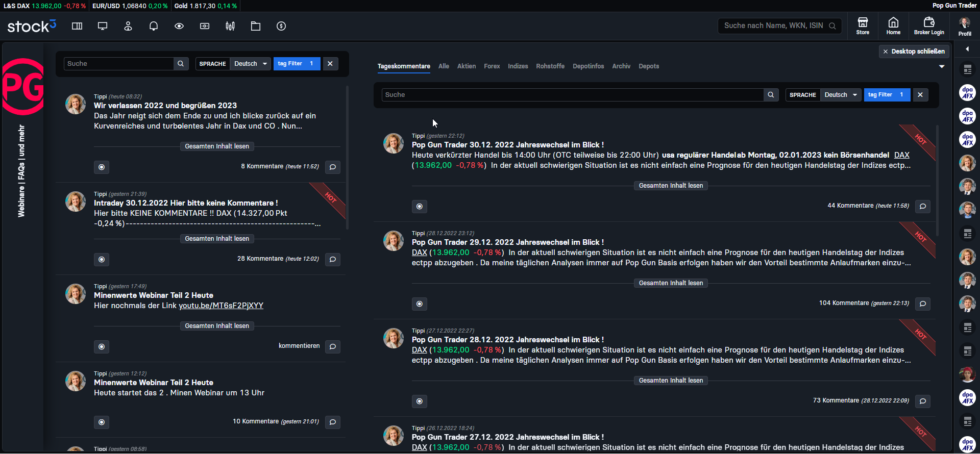Open the alarm bell notifications icon
The width and height of the screenshot is (980, 454).
(154, 26)
